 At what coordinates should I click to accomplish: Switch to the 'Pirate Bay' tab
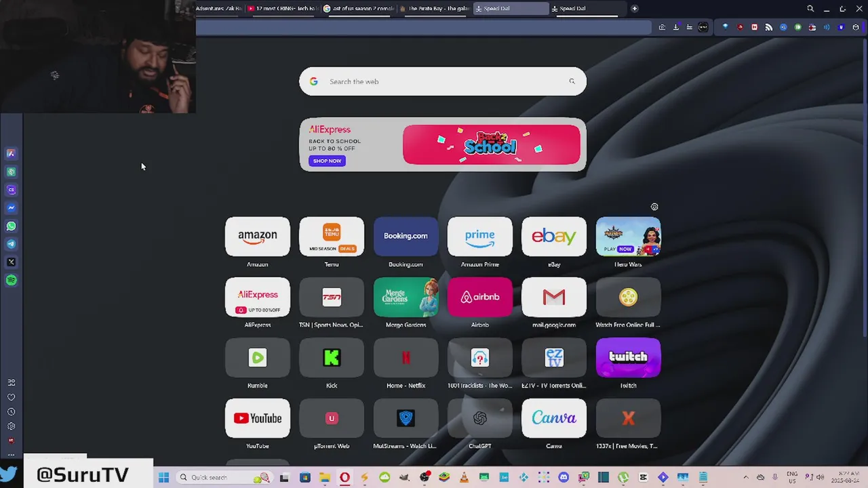[x=435, y=9]
